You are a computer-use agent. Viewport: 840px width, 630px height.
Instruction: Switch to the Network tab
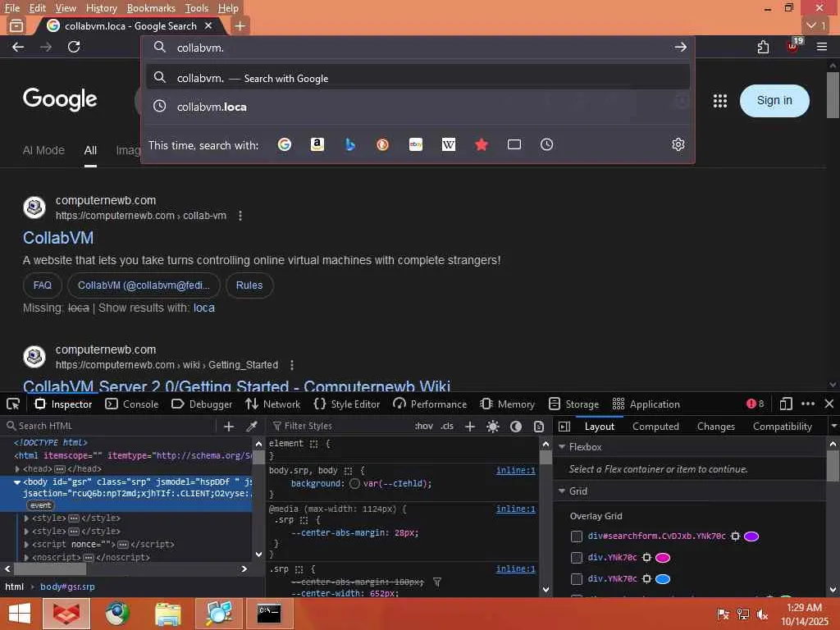(272, 404)
